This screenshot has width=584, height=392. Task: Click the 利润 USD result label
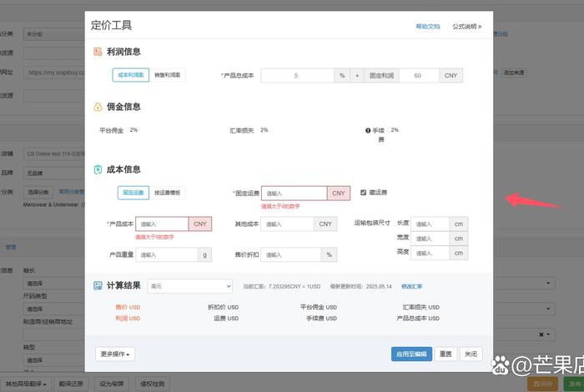coord(128,319)
